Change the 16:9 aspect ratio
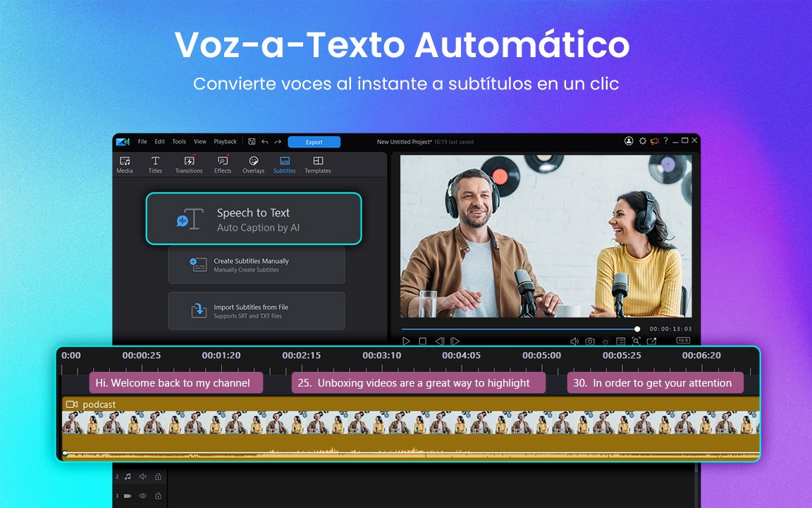Viewport: 812px width, 508px height. coord(683,341)
